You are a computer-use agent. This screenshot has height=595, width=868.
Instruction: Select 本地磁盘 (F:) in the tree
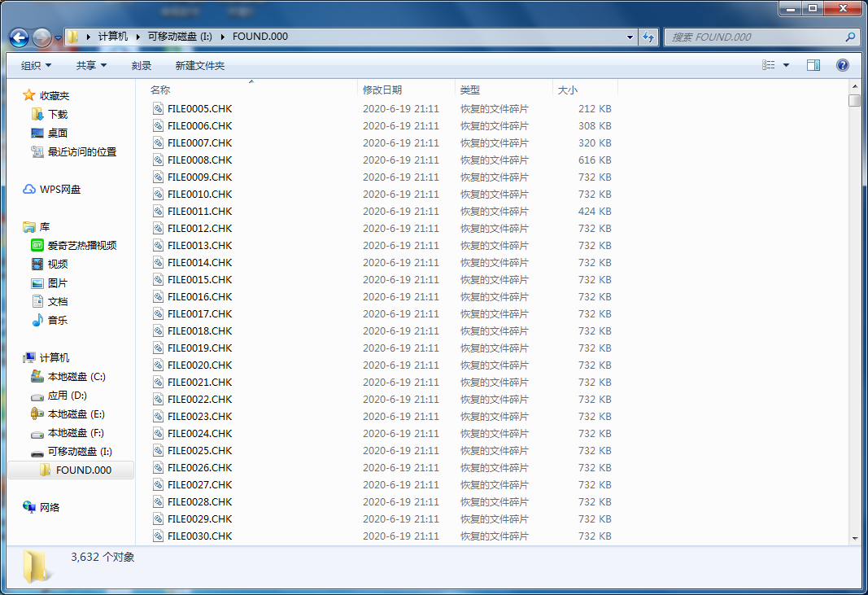coord(76,433)
